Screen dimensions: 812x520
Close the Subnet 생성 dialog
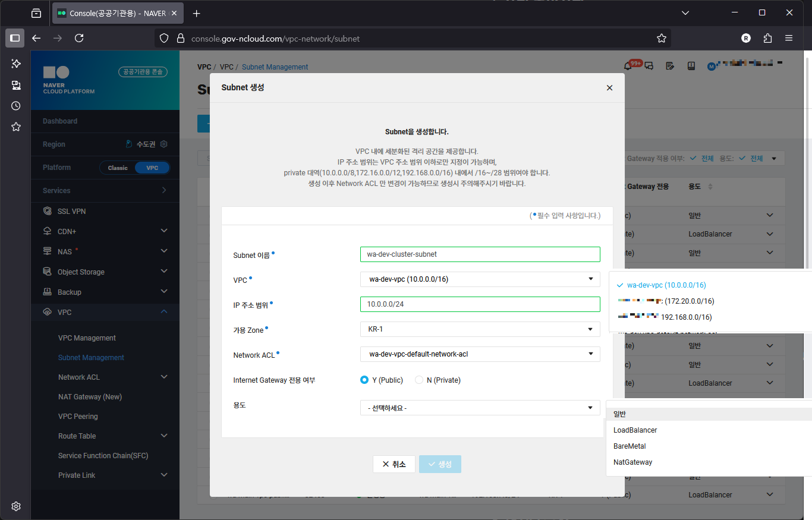[x=609, y=87]
